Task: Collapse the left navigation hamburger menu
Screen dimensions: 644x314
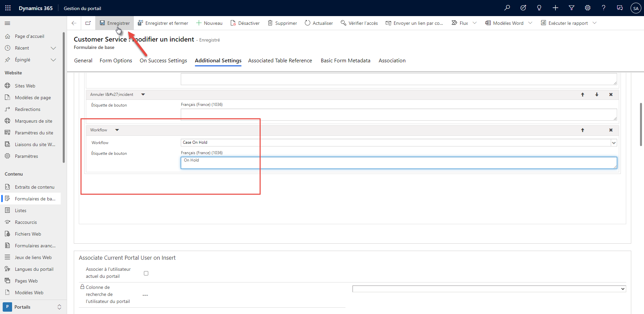Action: pos(7,23)
